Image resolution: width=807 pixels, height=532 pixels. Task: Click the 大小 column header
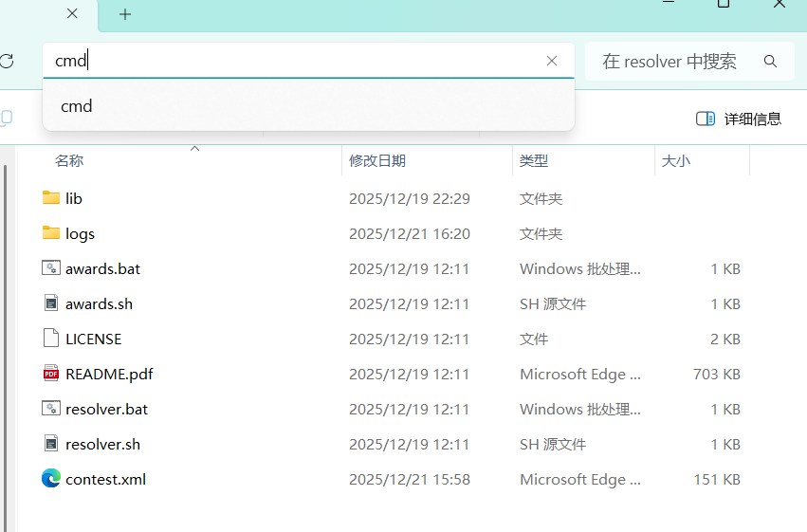[676, 161]
